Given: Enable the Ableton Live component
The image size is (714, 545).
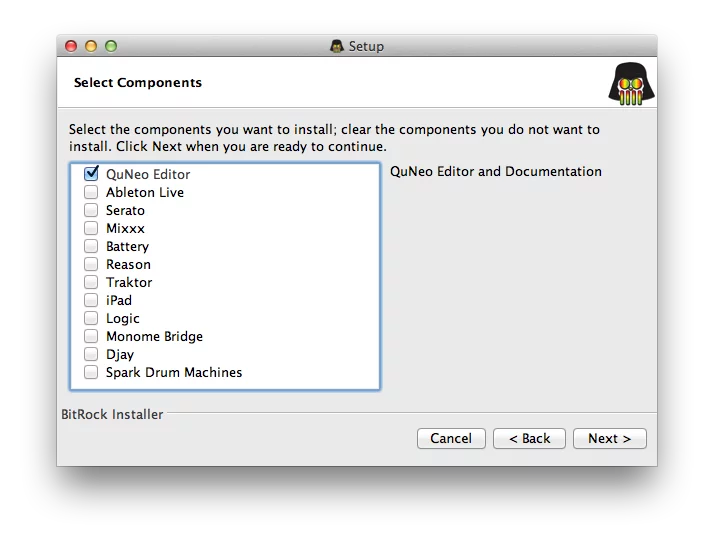Looking at the screenshot, I should point(91,192).
